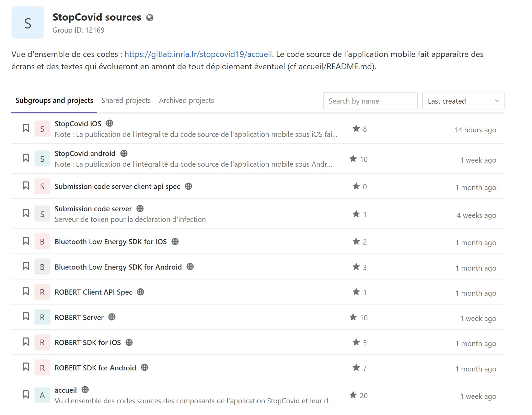Viewport: 532px width, 415px height.
Task: Click the star icon on the accueil row
Action: tap(353, 395)
